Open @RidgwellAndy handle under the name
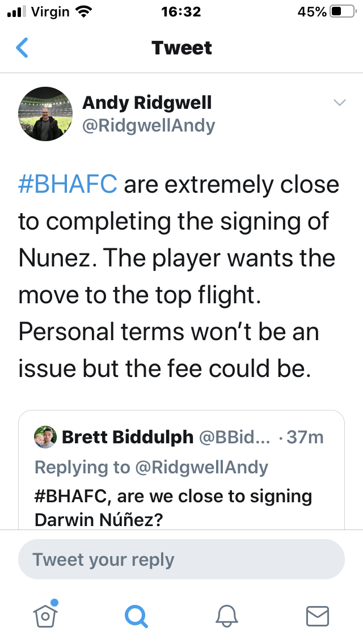Image resolution: width=363 pixels, height=644 pixels. (149, 126)
